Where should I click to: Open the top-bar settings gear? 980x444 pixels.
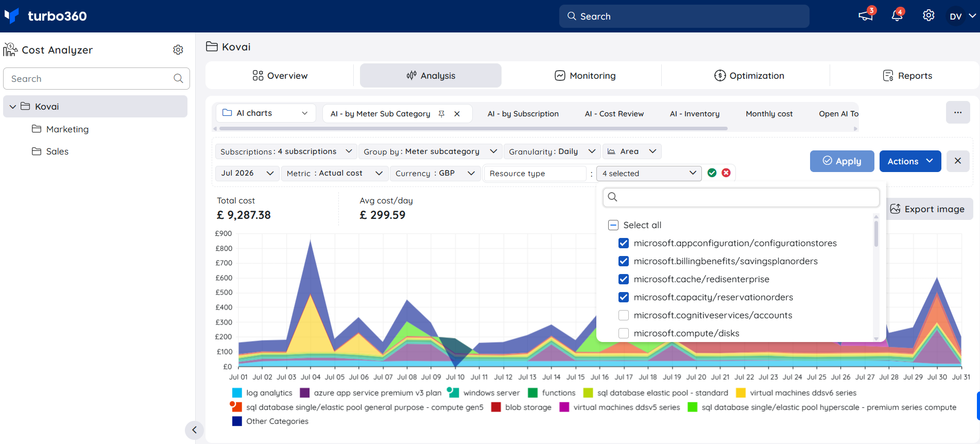929,15
